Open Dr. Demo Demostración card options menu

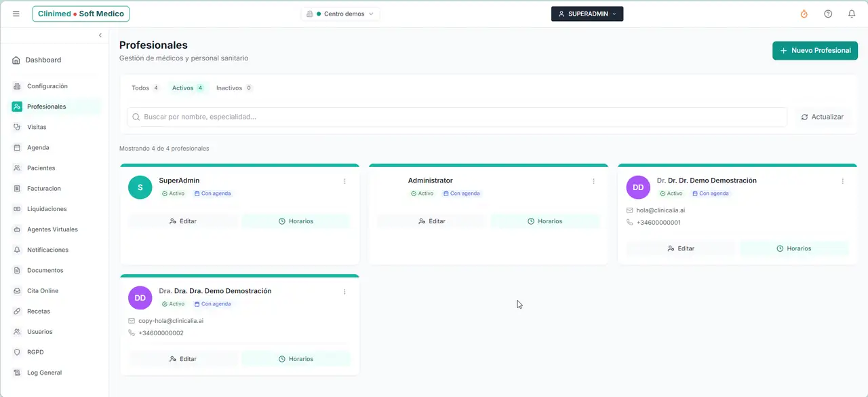(843, 181)
